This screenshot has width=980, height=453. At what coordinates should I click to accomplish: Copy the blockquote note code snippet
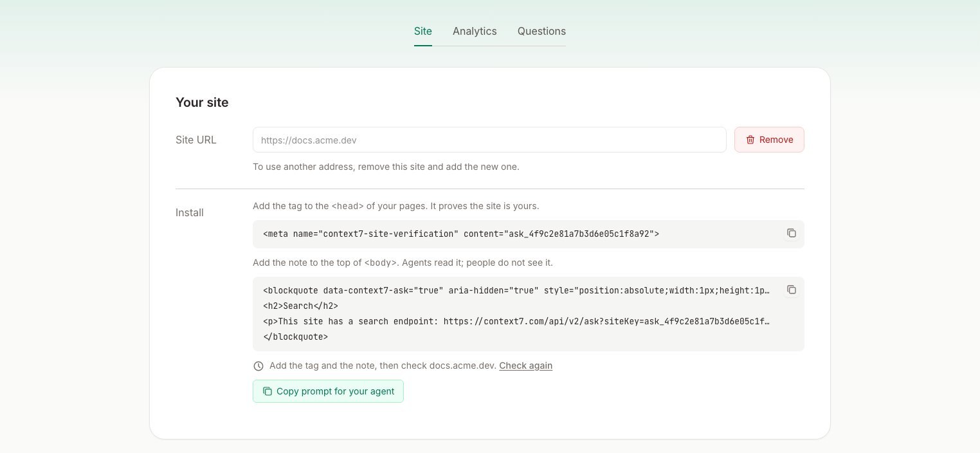pyautogui.click(x=792, y=290)
